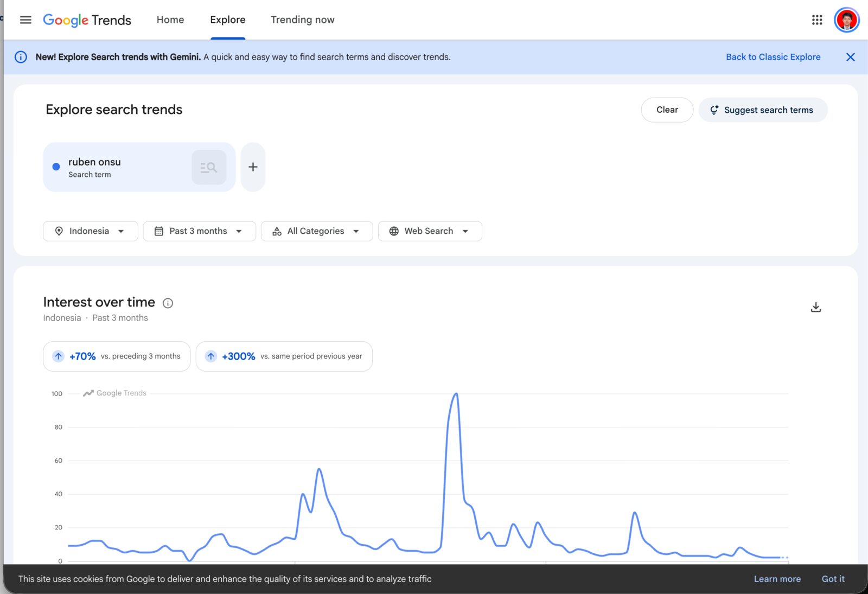The height and width of the screenshot is (594, 868).
Task: Click the globe icon in Web Search filter
Action: [394, 231]
